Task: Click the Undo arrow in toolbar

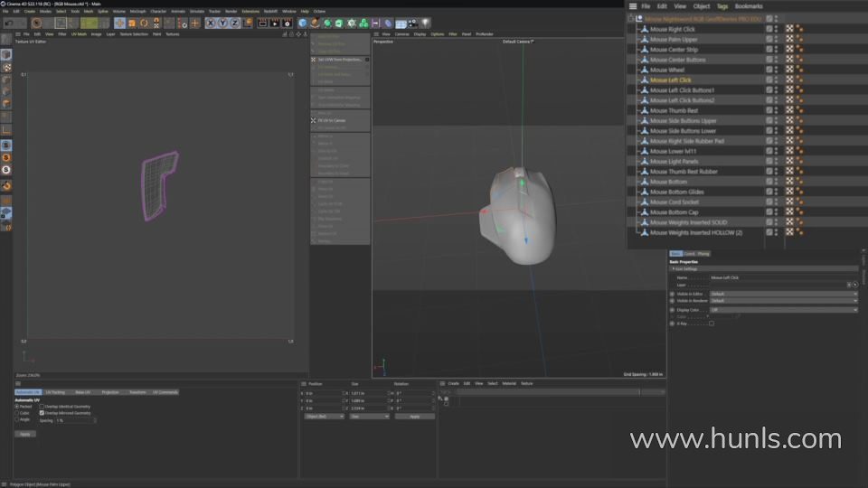Action: (x=8, y=23)
